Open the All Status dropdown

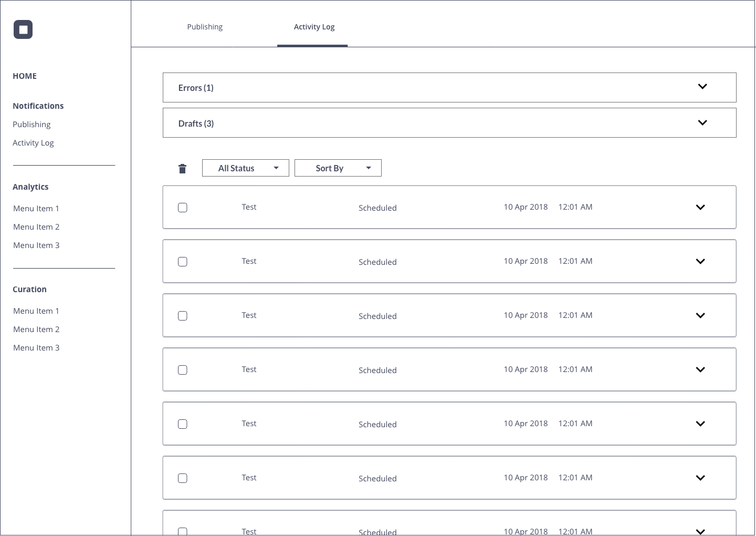coord(246,168)
